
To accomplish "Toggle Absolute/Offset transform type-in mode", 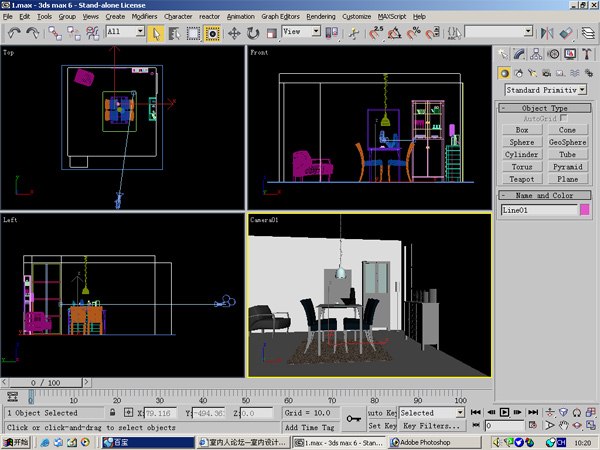I will (x=129, y=412).
